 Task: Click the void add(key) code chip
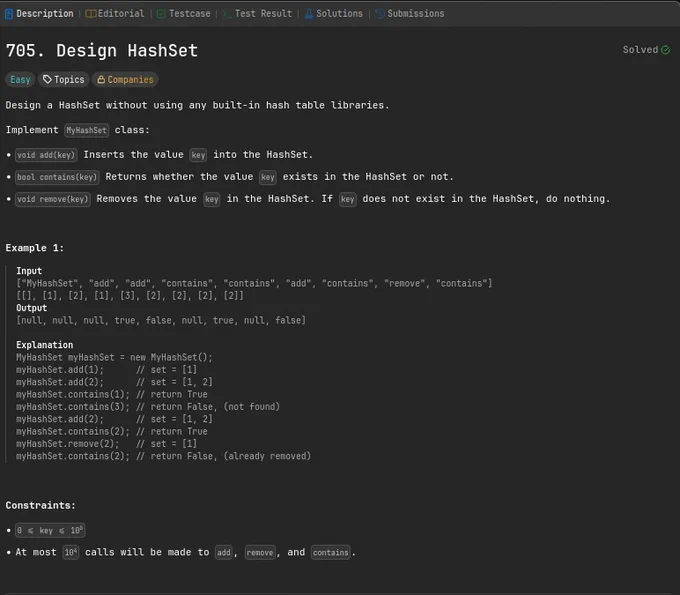(x=46, y=155)
